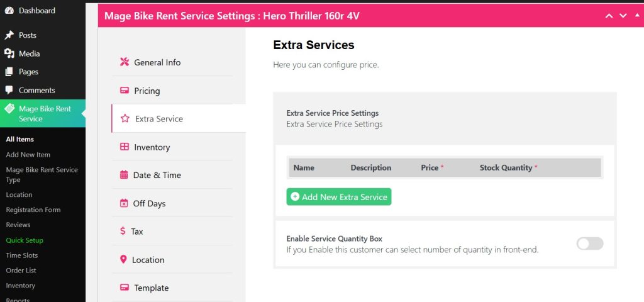Move the settings panel down with the arrow

(623, 16)
